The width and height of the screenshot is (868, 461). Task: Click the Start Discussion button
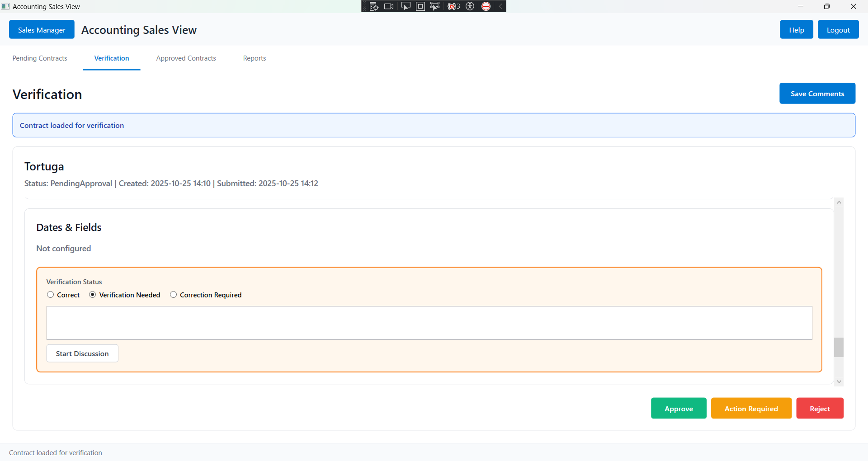point(82,353)
